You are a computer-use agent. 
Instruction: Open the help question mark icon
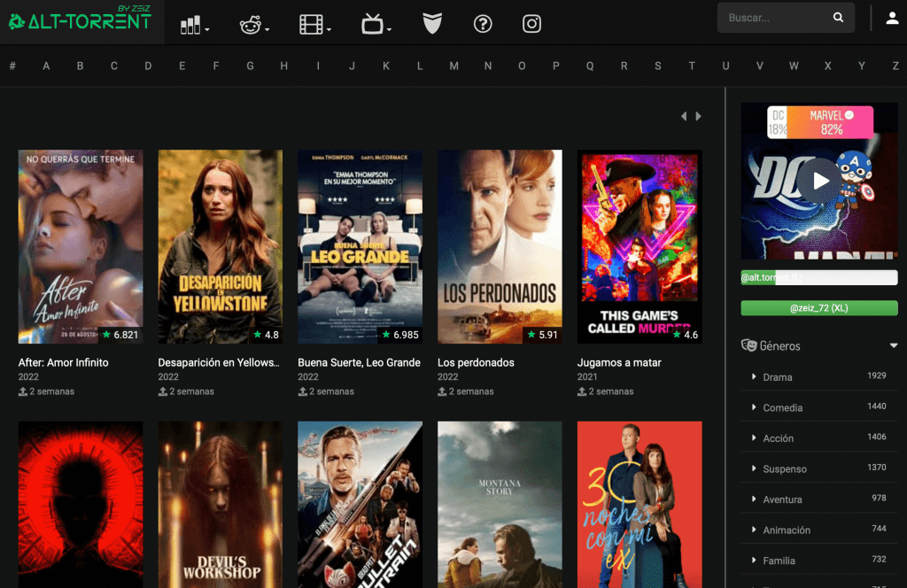[483, 24]
